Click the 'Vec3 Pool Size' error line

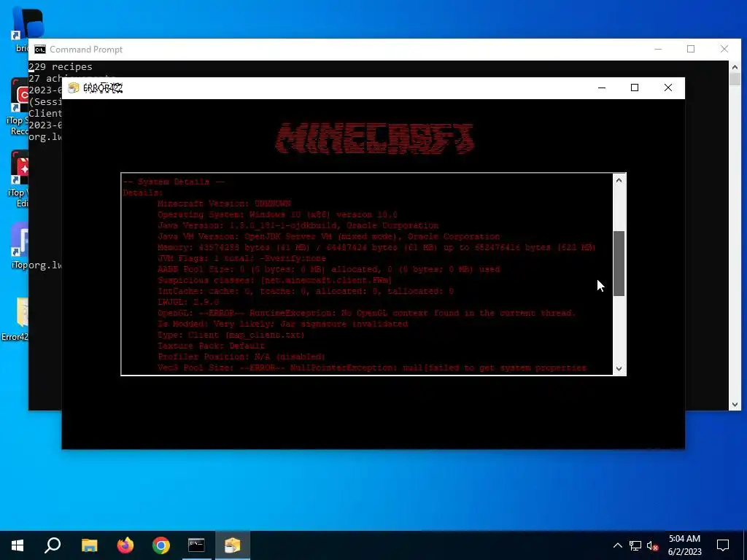click(x=372, y=368)
